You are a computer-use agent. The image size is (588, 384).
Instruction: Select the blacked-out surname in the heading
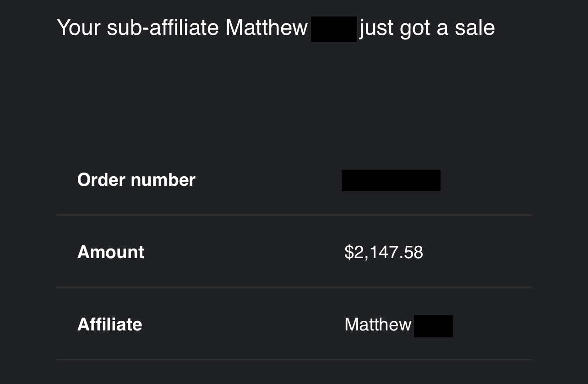point(334,29)
